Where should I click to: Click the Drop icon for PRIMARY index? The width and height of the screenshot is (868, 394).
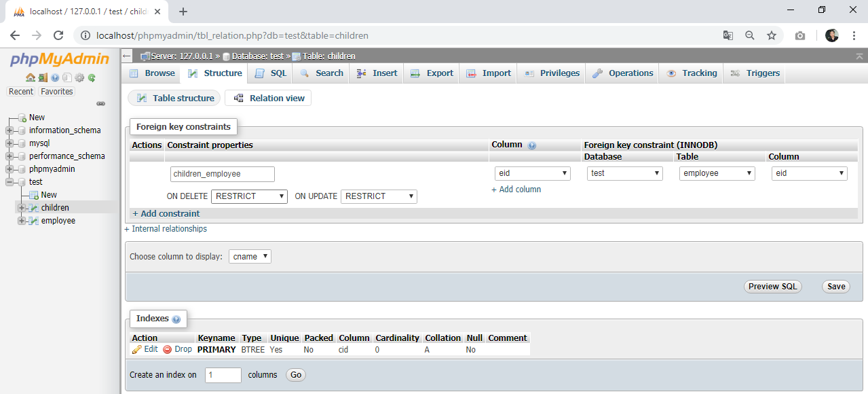(168, 349)
